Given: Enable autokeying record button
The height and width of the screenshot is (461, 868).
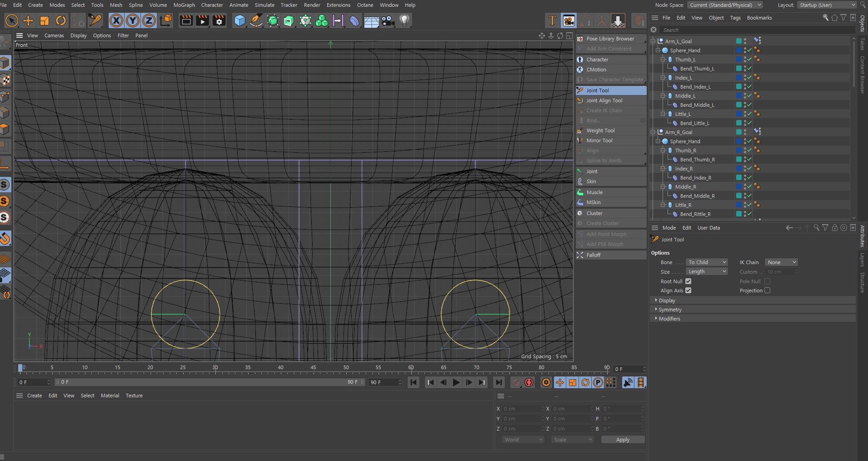Looking at the screenshot, I should (529, 382).
